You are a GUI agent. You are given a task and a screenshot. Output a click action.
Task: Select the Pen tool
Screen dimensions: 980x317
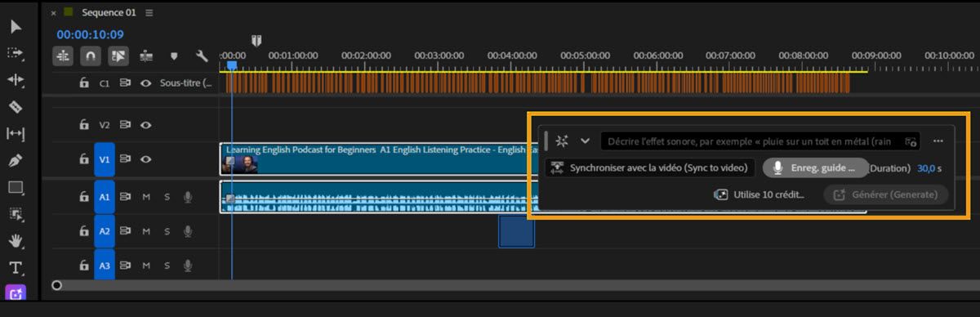[x=16, y=161]
